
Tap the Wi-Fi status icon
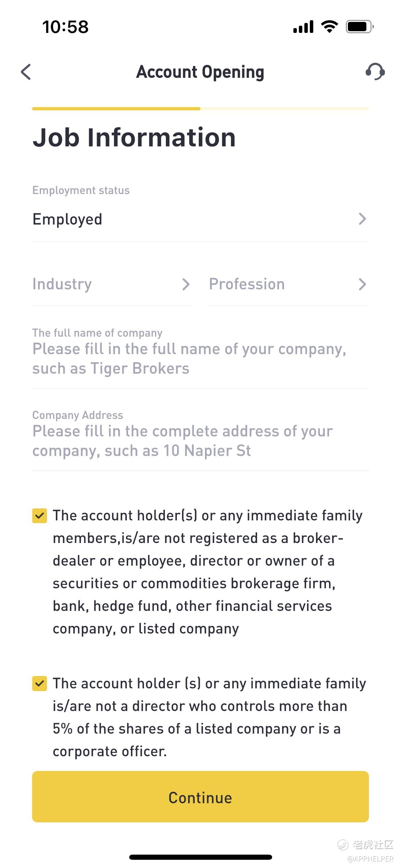(x=329, y=26)
